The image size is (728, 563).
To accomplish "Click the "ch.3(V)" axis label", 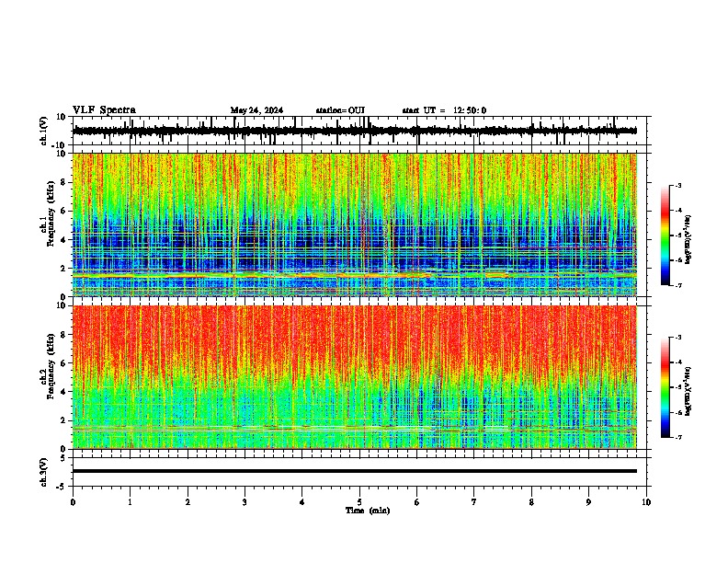I will [x=44, y=472].
